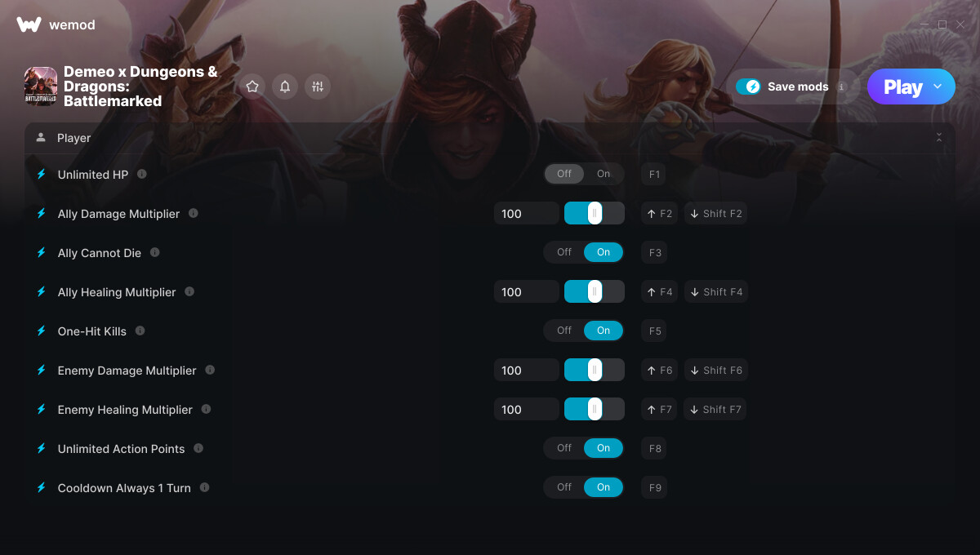Turn on the Unlimited HP toggle
The image size is (980, 555).
[604, 174]
